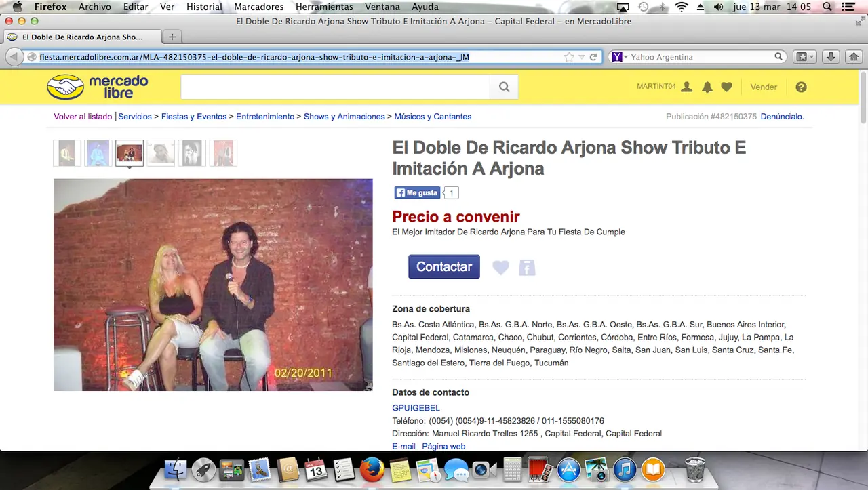868x490 pixels.
Task: Open the Historial menu
Action: tap(204, 7)
